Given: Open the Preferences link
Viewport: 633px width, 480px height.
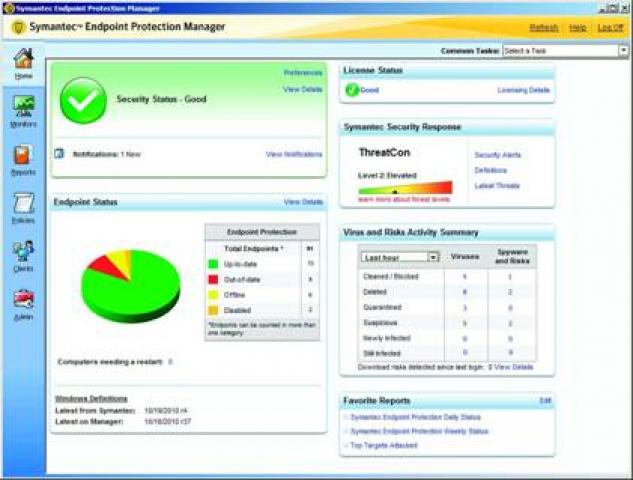Looking at the screenshot, I should [x=303, y=73].
